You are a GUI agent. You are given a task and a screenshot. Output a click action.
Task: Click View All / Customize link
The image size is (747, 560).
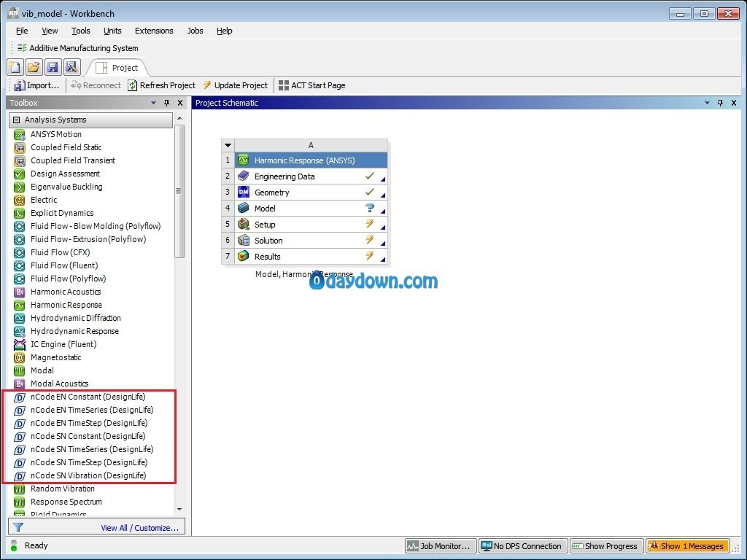coord(139,528)
